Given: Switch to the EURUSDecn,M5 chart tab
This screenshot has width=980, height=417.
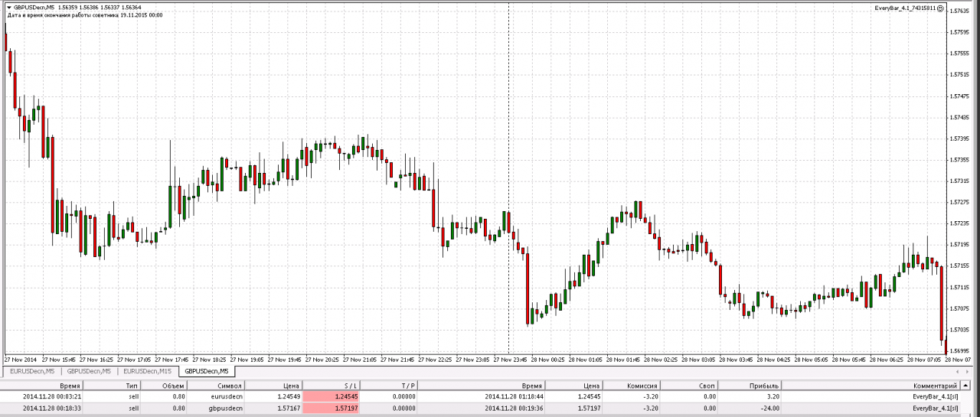Looking at the screenshot, I should [x=32, y=371].
